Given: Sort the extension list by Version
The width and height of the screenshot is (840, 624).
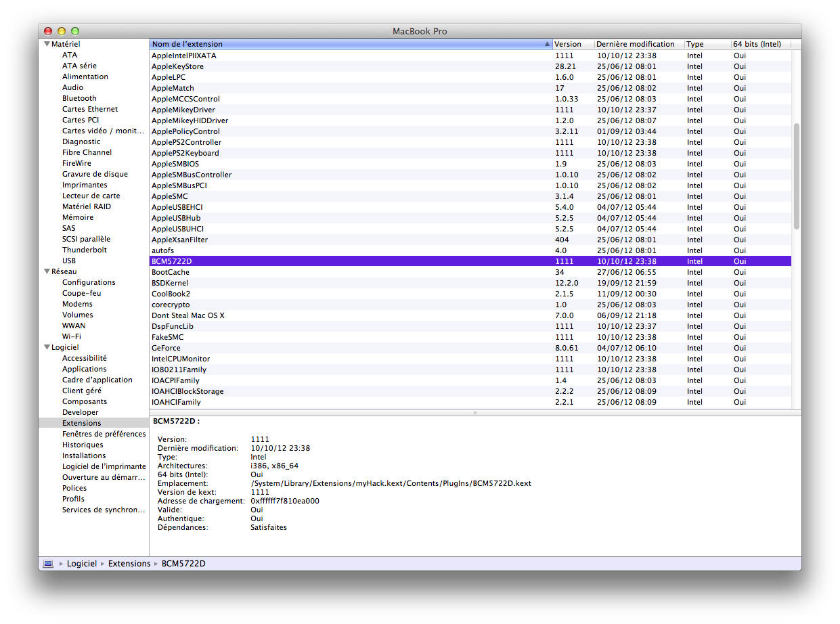Looking at the screenshot, I should [569, 43].
